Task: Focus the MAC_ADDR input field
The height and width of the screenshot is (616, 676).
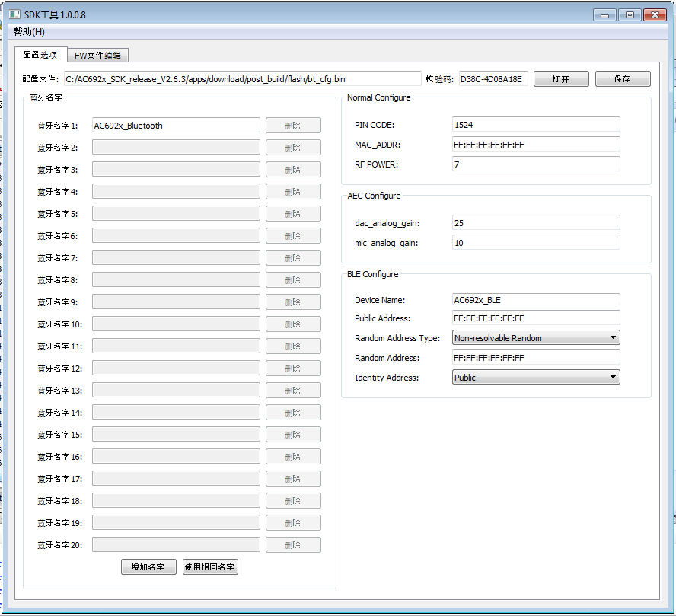Action: click(536, 145)
